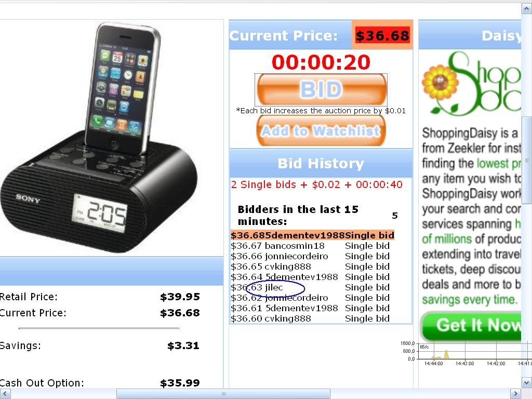Click the Sony clock dock product image

pos(99,137)
